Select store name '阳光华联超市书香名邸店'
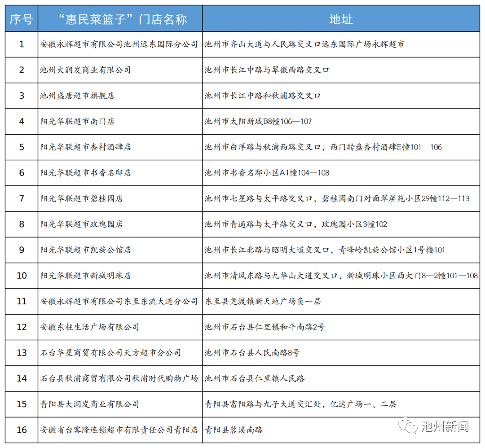 (85, 172)
